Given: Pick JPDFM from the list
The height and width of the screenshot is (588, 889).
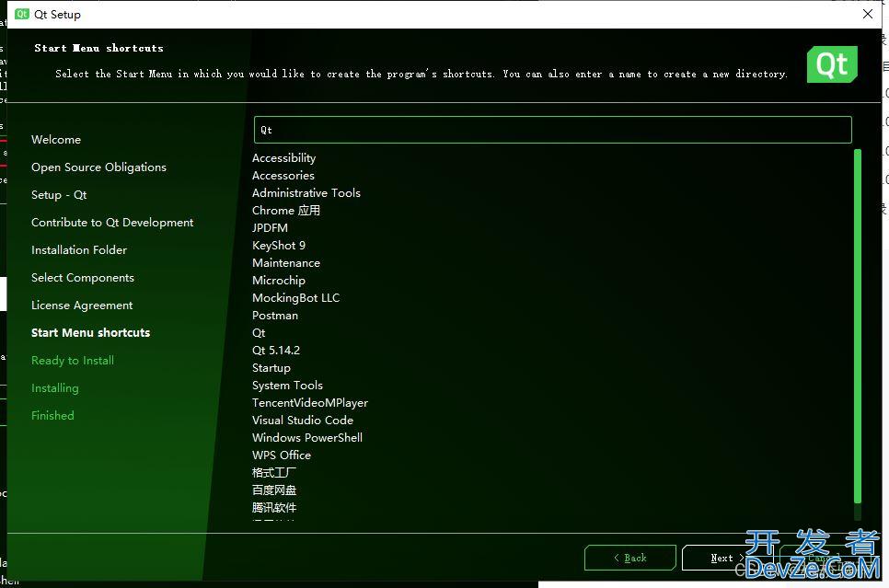Looking at the screenshot, I should tap(270, 228).
